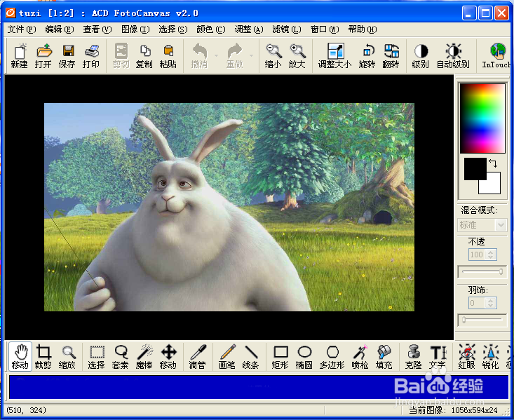
Task: Select the 线条 line tool
Action: coord(251,357)
